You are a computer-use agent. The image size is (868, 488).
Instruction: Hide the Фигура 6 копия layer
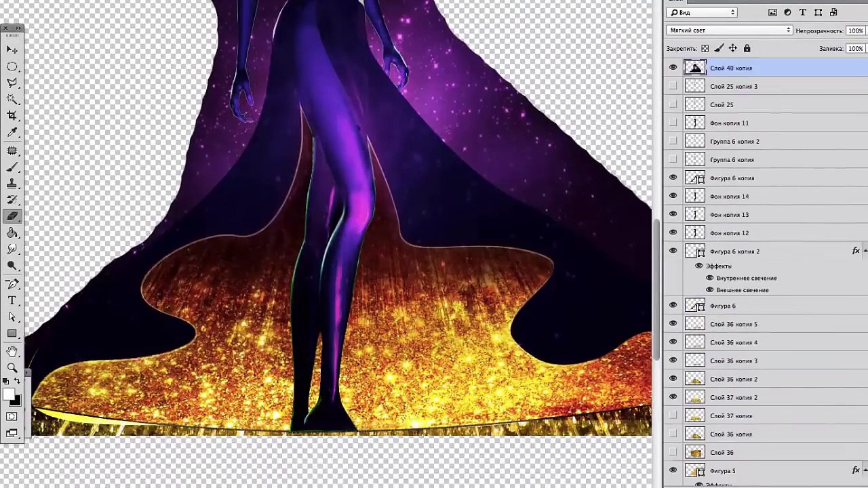(673, 178)
